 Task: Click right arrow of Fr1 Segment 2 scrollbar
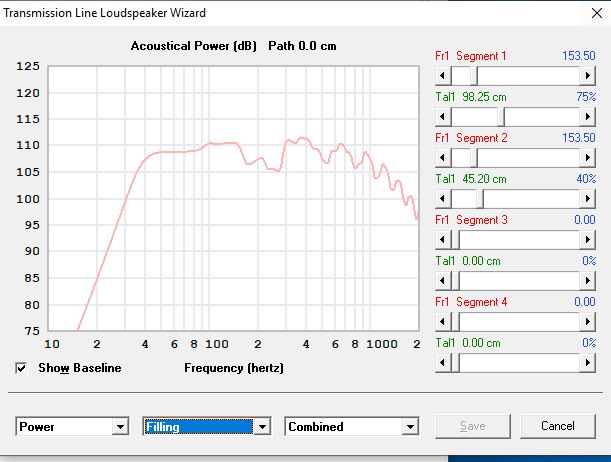pyautogui.click(x=587, y=158)
